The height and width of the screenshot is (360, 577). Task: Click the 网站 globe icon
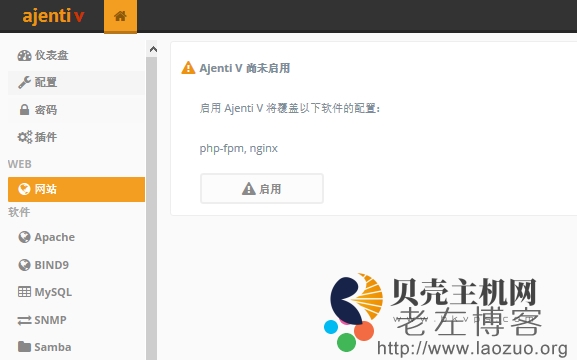coord(24,189)
